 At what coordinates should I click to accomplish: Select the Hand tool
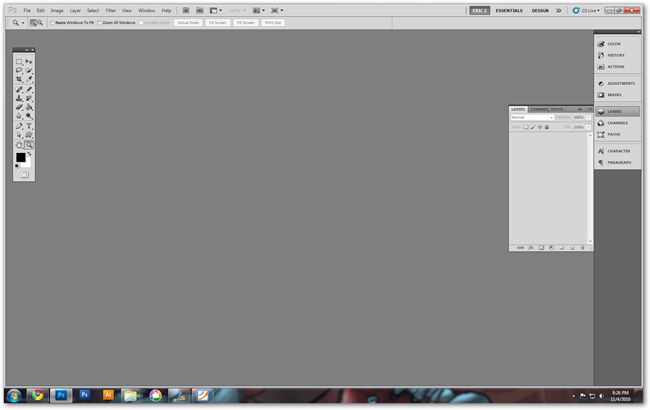click(x=19, y=145)
